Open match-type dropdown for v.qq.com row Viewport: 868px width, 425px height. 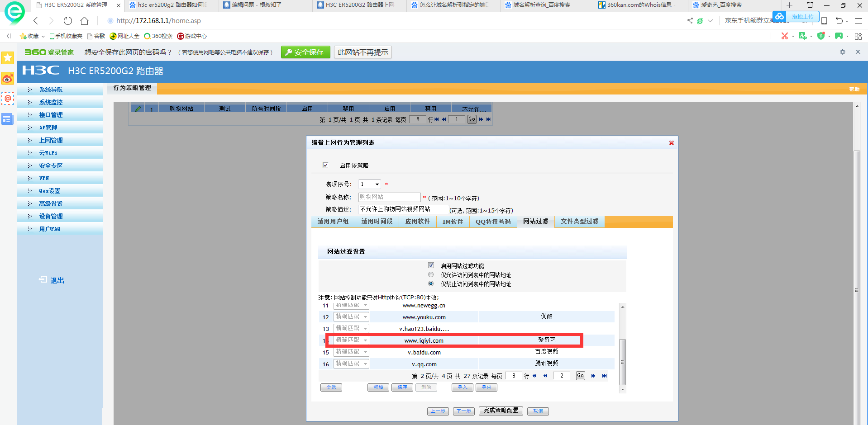pyautogui.click(x=351, y=364)
